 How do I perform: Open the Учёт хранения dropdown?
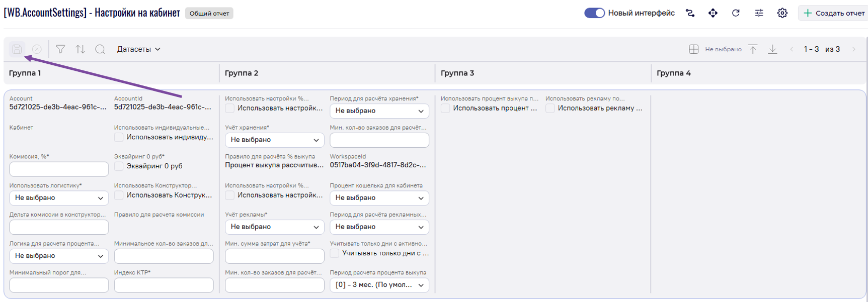pyautogui.click(x=274, y=140)
